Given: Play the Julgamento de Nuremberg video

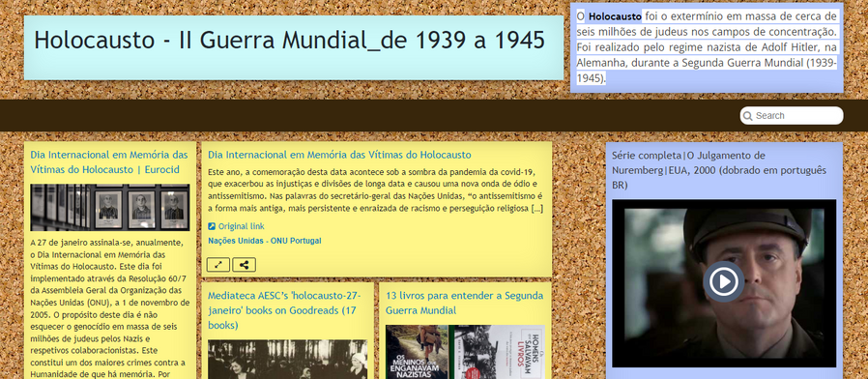Looking at the screenshot, I should click(x=724, y=281).
